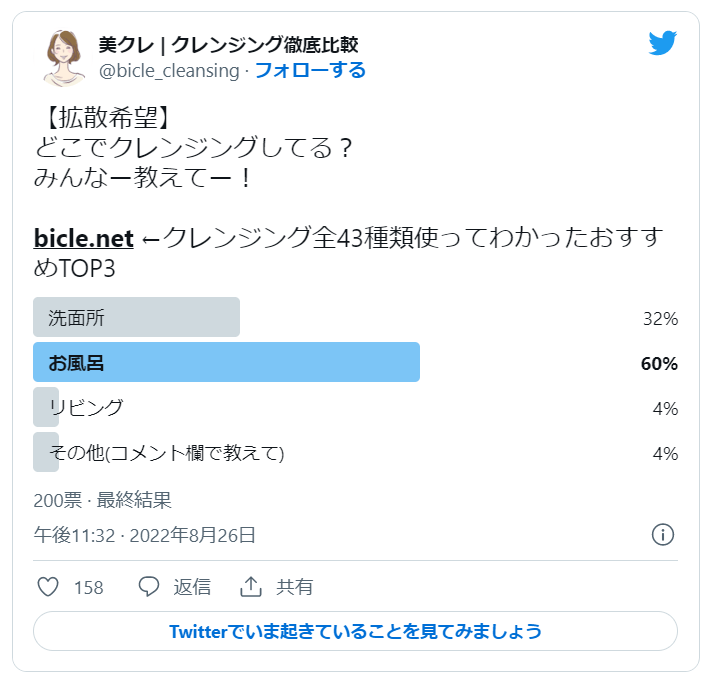Click the 返信 reply label
The width and height of the screenshot is (717, 683).
click(x=192, y=587)
